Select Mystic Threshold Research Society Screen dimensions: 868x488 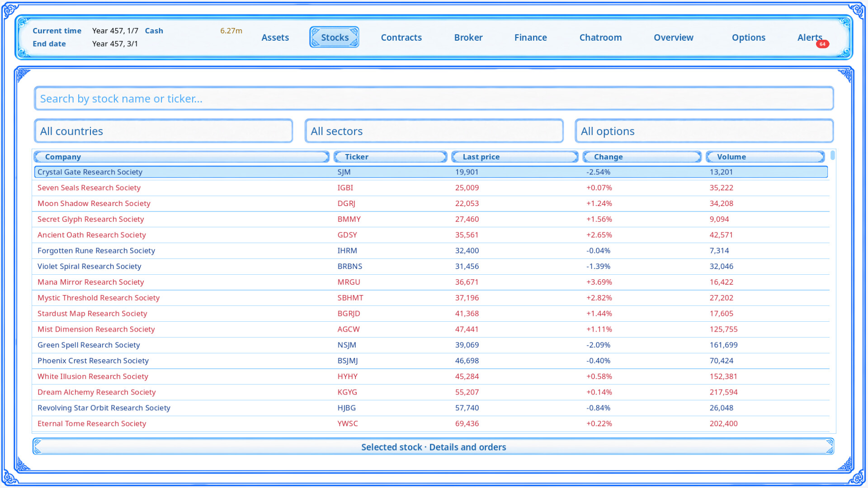click(431, 298)
